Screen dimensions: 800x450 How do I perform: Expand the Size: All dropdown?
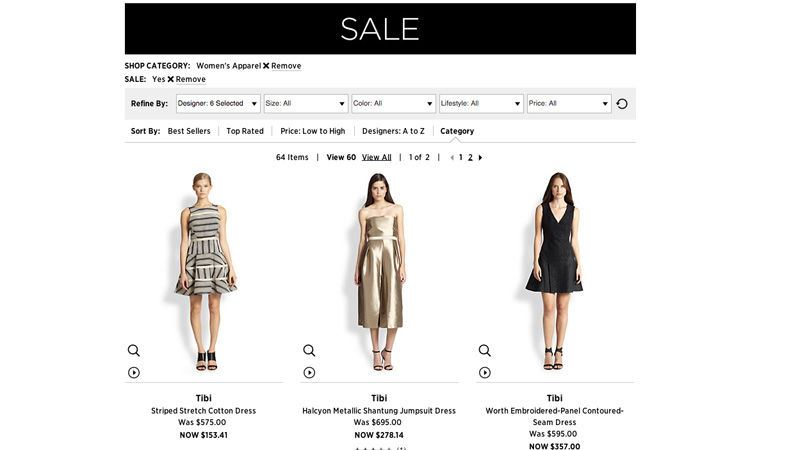tap(306, 104)
